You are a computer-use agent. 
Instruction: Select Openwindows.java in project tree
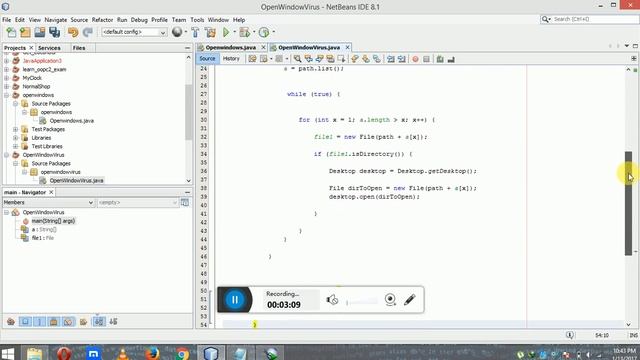[72, 121]
